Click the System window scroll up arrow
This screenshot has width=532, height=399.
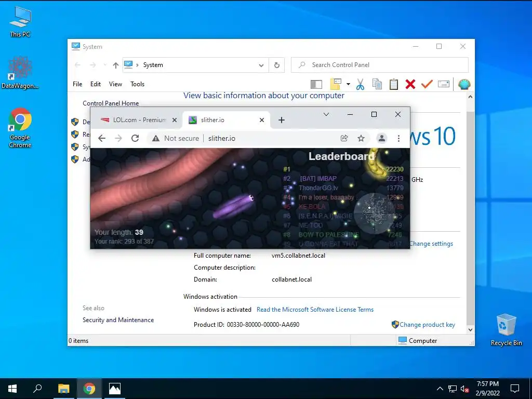coord(470,97)
